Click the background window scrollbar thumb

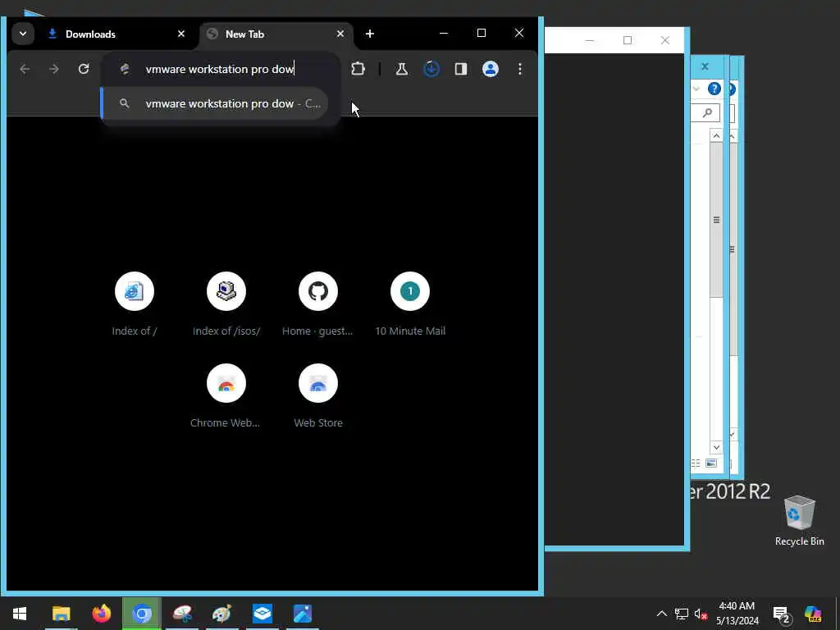[716, 220]
